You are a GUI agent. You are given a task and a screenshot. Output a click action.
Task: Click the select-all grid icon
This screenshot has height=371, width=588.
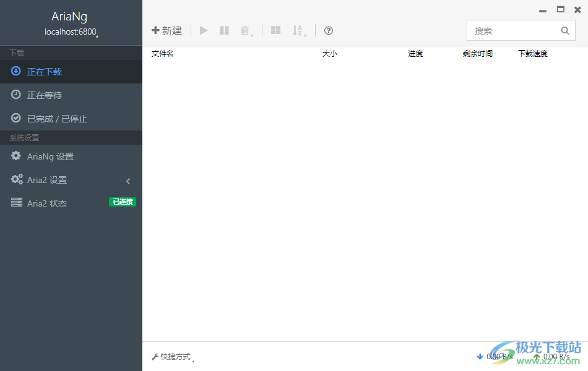275,30
